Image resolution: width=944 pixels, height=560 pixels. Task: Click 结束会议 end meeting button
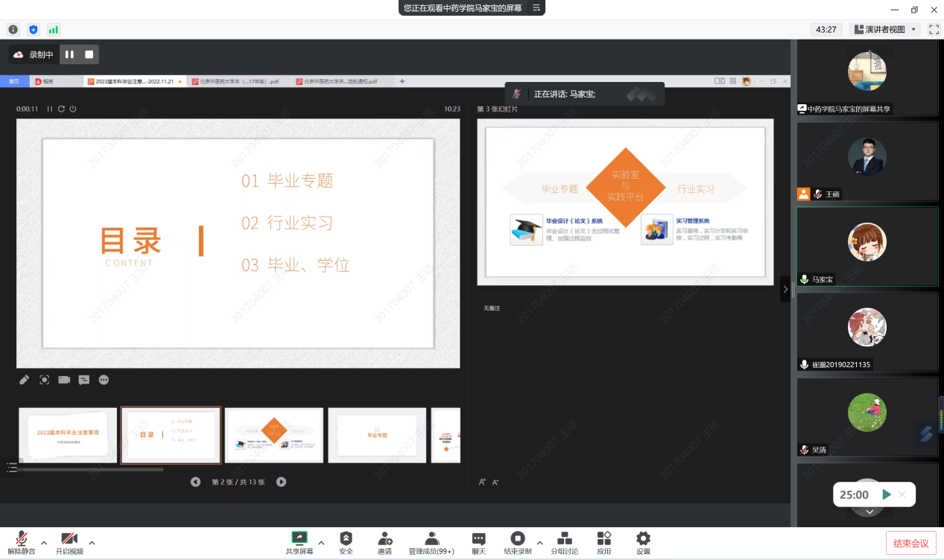910,543
